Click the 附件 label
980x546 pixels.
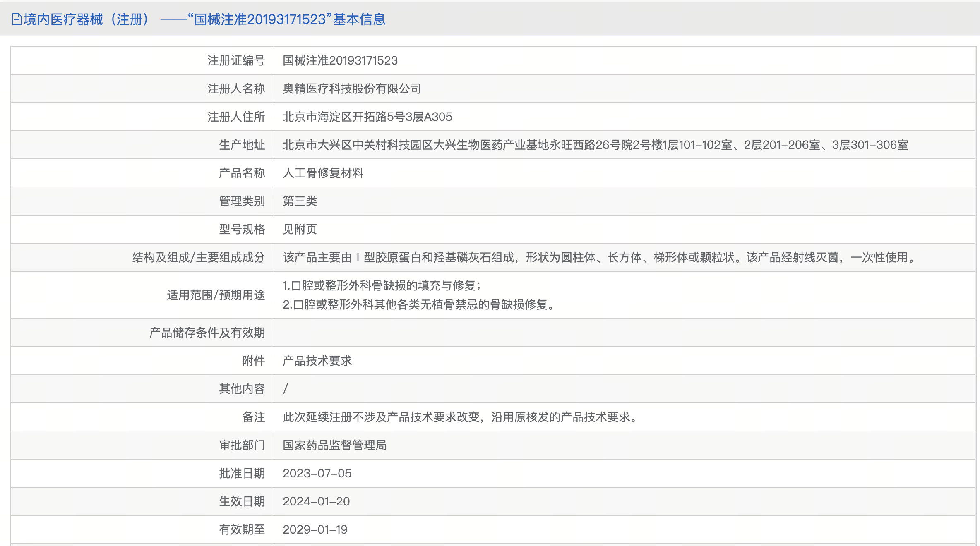pos(253,361)
